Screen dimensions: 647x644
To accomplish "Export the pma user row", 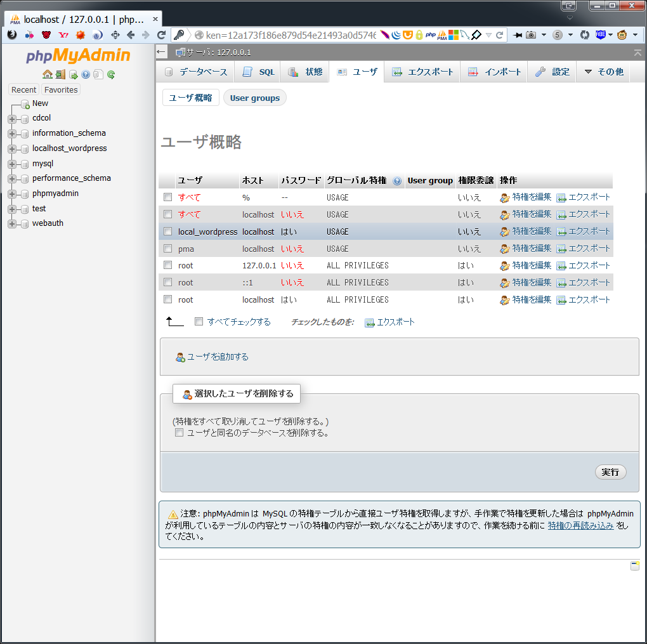I will pos(583,249).
